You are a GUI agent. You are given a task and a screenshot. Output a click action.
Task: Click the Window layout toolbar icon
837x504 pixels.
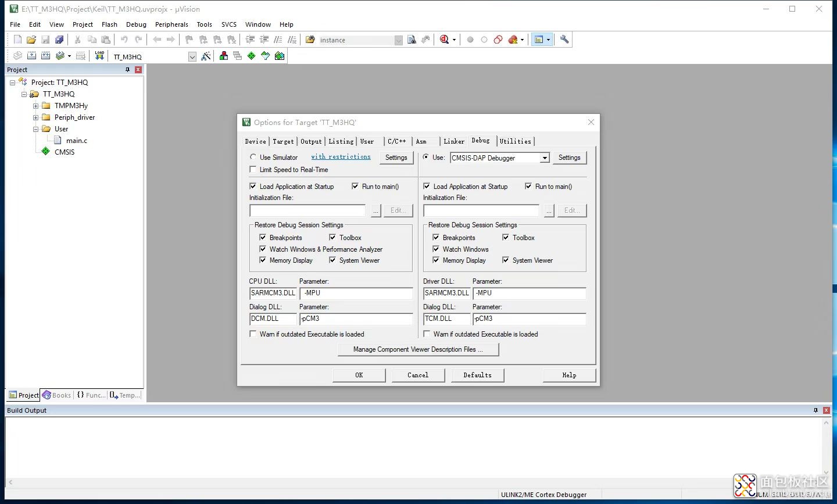click(x=539, y=40)
